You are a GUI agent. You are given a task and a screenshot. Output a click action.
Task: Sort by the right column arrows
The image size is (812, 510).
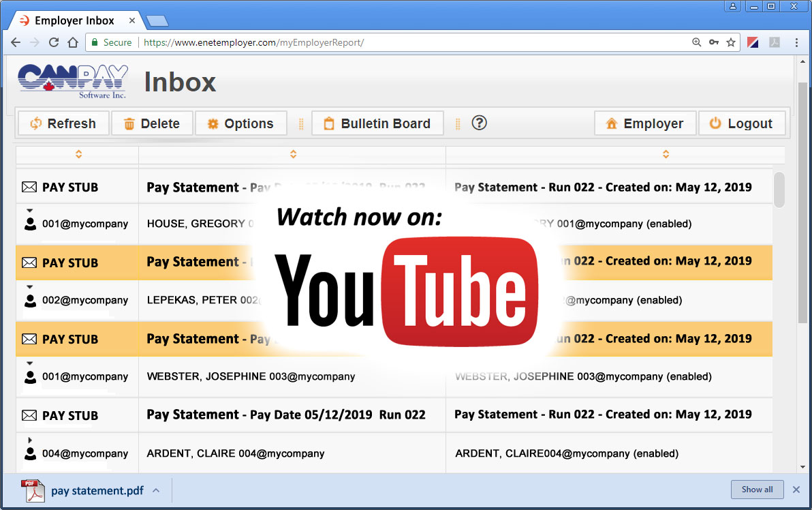(x=666, y=154)
